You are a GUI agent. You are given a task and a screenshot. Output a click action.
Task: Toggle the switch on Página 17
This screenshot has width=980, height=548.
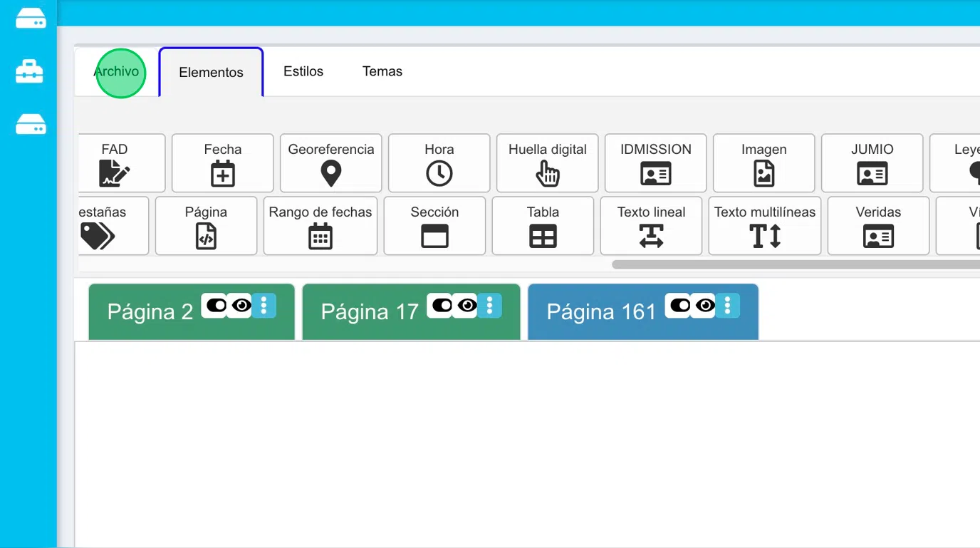(x=442, y=306)
